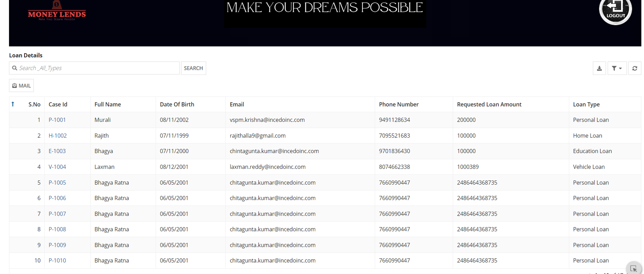Sort by Email column header
Viewport: 644px width, 274px height.
pyautogui.click(x=237, y=104)
